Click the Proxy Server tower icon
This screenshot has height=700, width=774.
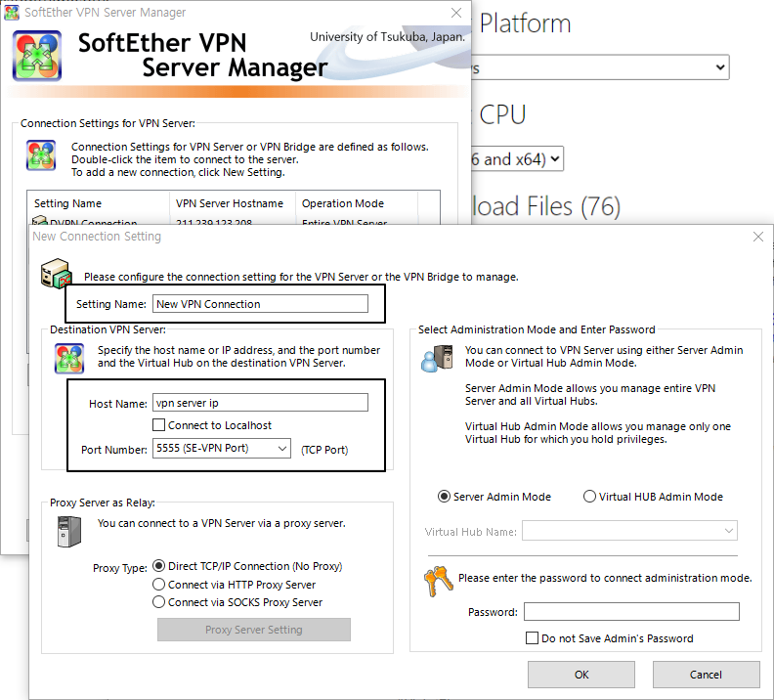tap(69, 532)
